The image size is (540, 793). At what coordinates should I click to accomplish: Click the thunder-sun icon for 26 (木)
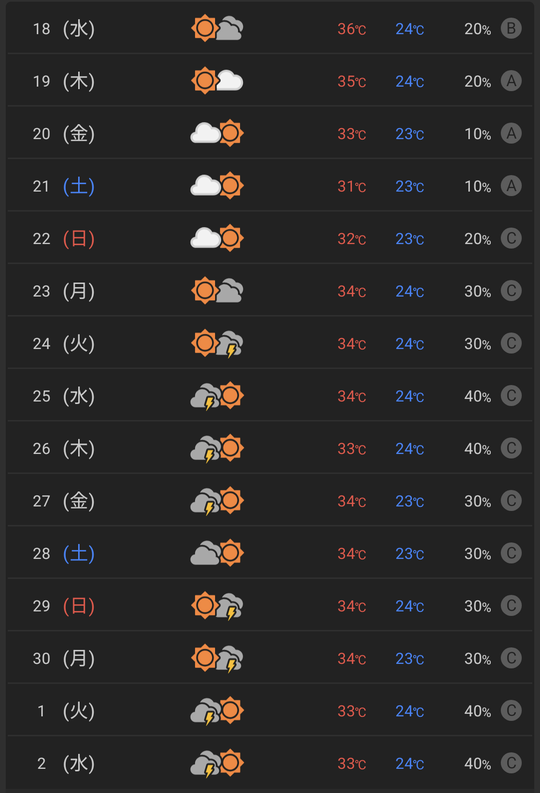(217, 448)
